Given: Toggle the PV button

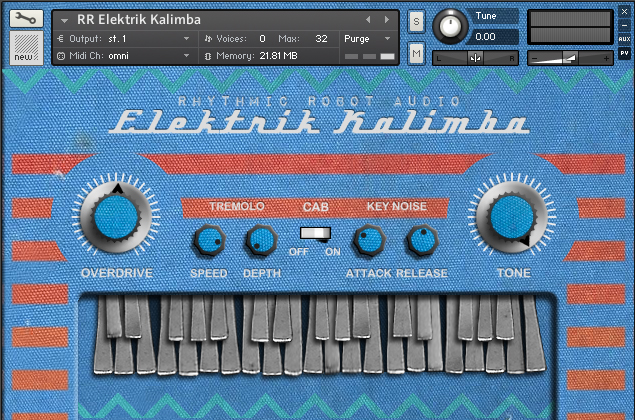Looking at the screenshot, I should pos(624,53).
